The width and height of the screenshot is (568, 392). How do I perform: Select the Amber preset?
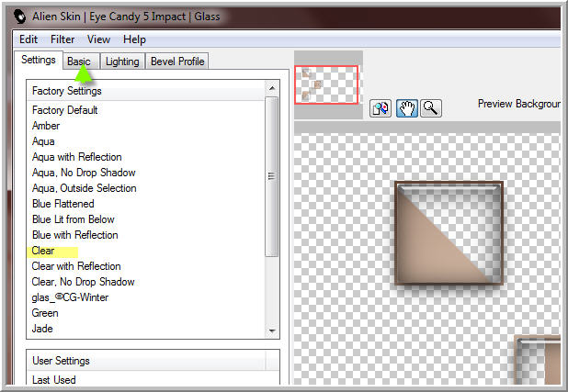click(46, 126)
